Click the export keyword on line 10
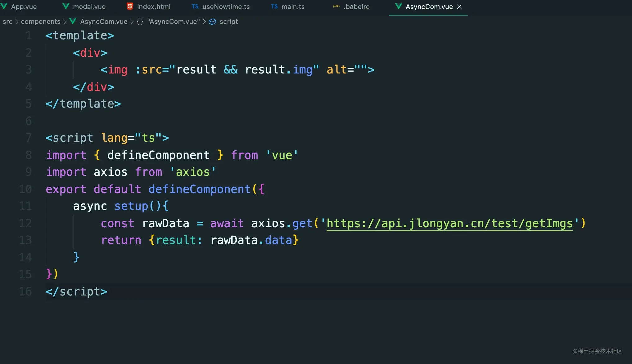 tap(66, 189)
